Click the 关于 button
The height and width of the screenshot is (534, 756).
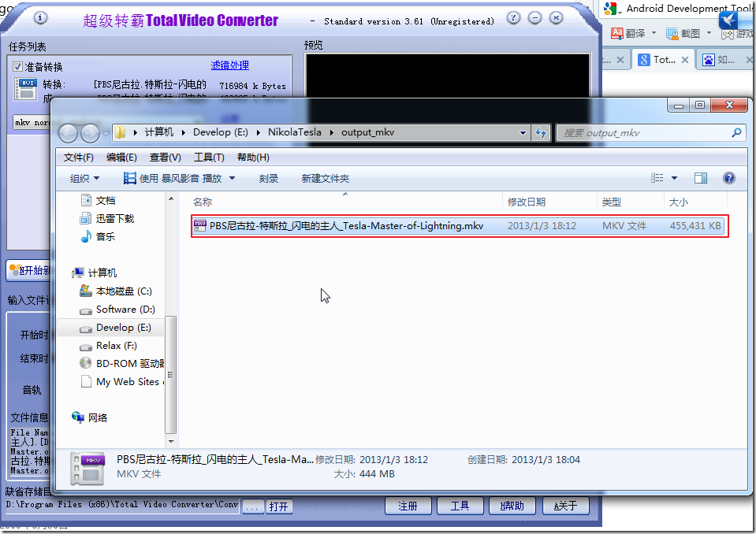[565, 506]
